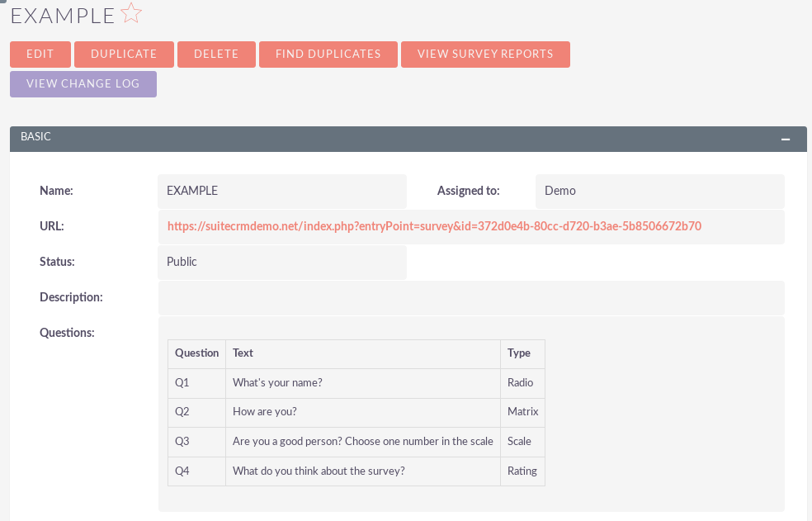Select the Q1 What's your name row
Image resolution: width=812 pixels, height=521 pixels.
point(356,383)
